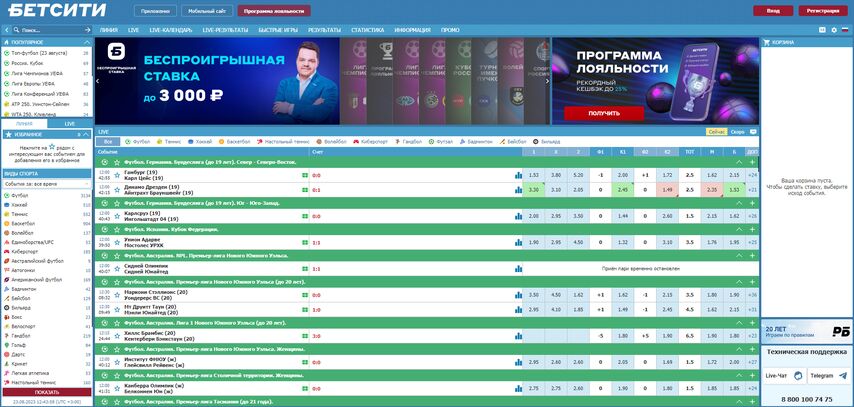Expand +26 extra markets for Карлсруэ (19)

pyautogui.click(x=753, y=216)
